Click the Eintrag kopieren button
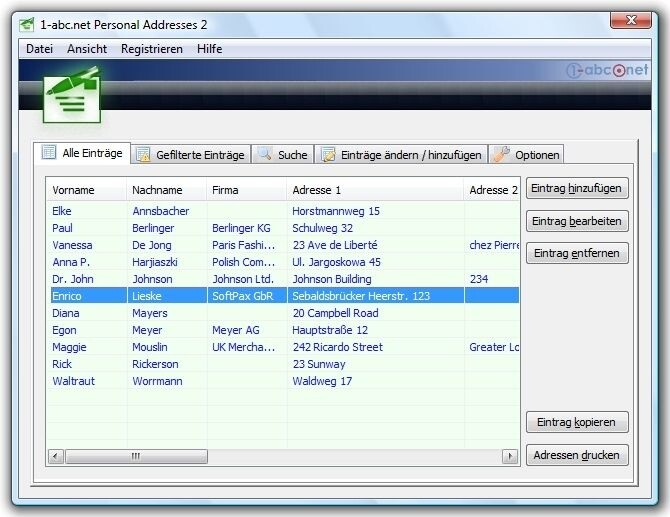The width and height of the screenshot is (670, 517). (x=577, y=422)
